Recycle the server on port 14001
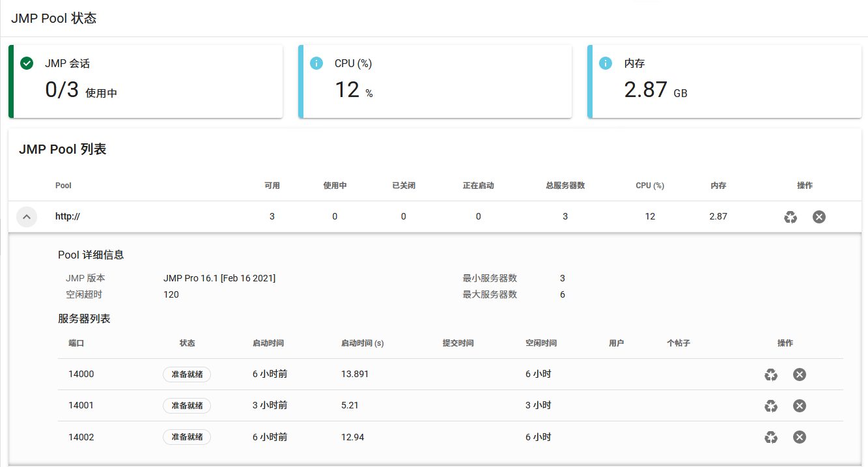The width and height of the screenshot is (868, 467). tap(771, 406)
